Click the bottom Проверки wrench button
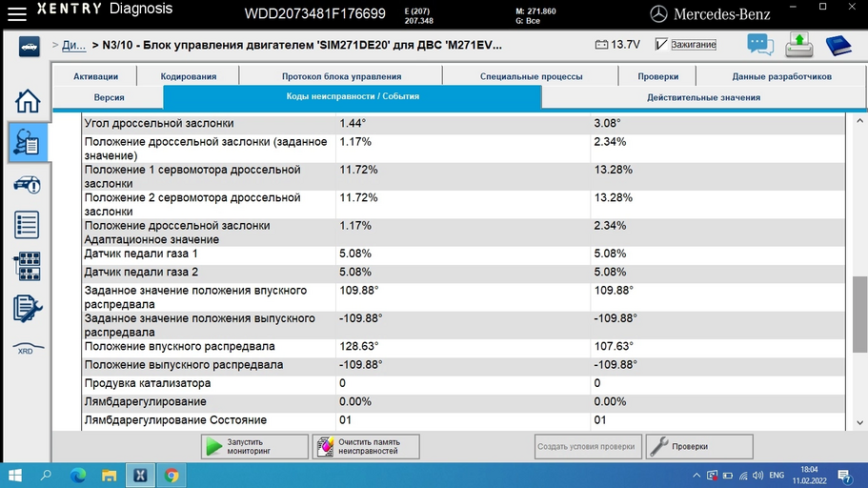This screenshot has height=488, width=868. 699,446
